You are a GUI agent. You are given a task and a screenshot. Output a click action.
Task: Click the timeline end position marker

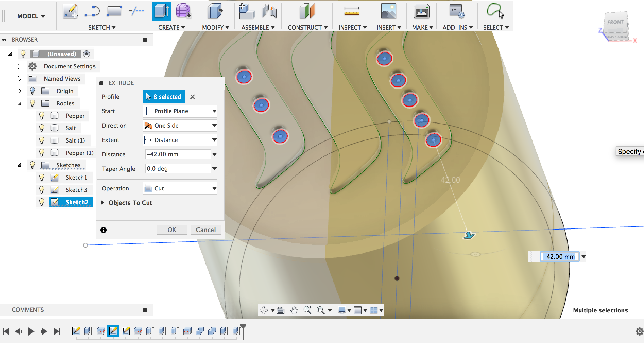click(x=243, y=331)
